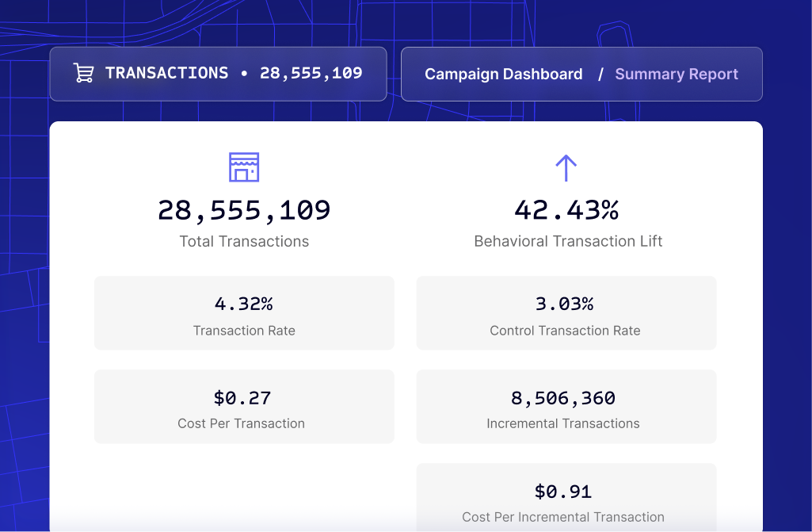Select the Control Transaction Rate card
Image resolution: width=812 pixels, height=532 pixels.
point(566,312)
